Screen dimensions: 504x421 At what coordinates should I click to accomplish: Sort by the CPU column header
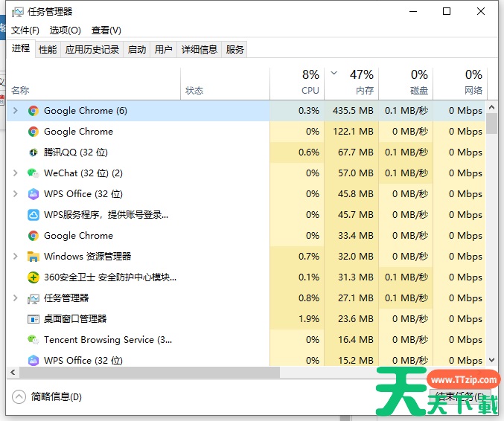297,84
